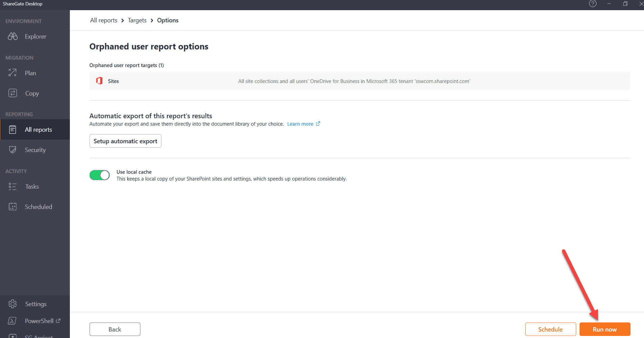Click the help question mark icon

tap(592, 4)
